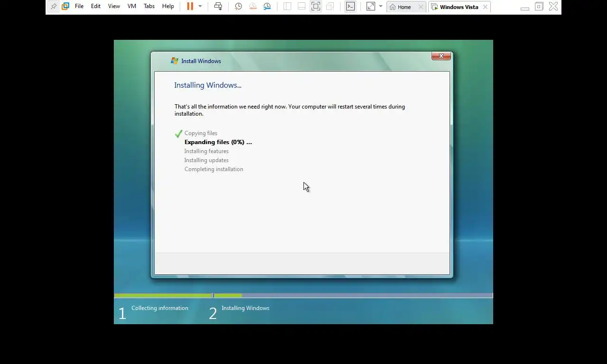This screenshot has height=364, width=607.
Task: Open the View menu
Action: click(x=114, y=7)
